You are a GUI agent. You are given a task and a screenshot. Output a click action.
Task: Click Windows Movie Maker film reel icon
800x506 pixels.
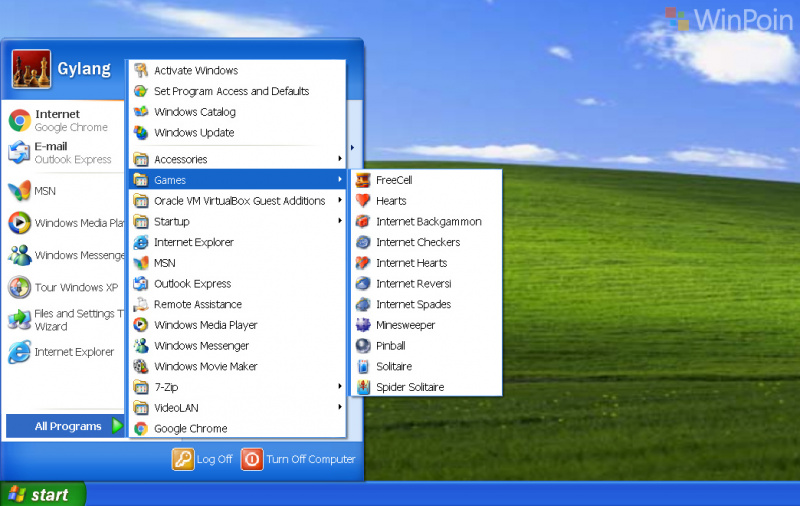coord(141,366)
